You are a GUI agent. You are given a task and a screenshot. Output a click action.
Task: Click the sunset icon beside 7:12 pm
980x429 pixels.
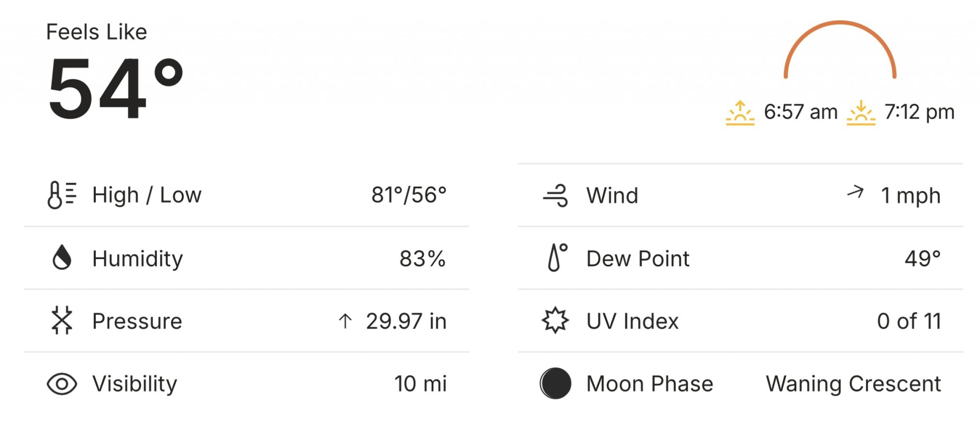[x=861, y=113]
